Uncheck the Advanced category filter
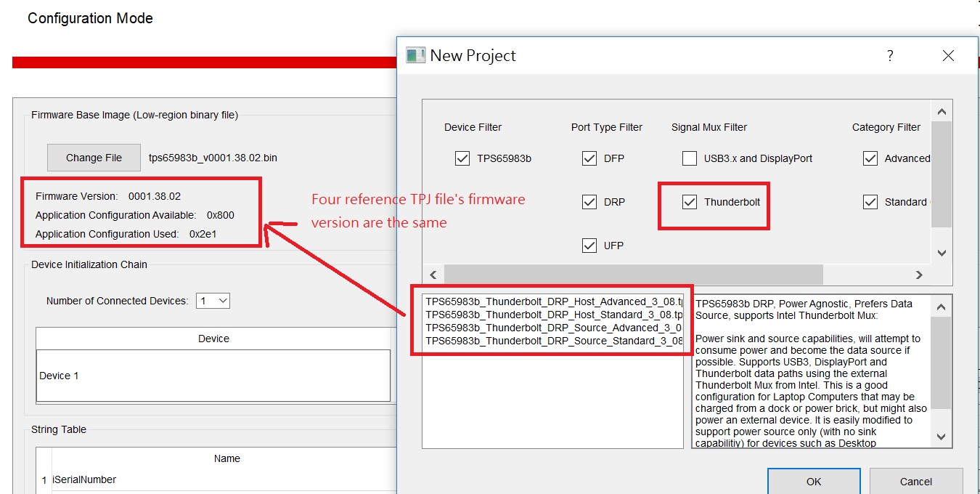This screenshot has width=980, height=494. [x=870, y=158]
